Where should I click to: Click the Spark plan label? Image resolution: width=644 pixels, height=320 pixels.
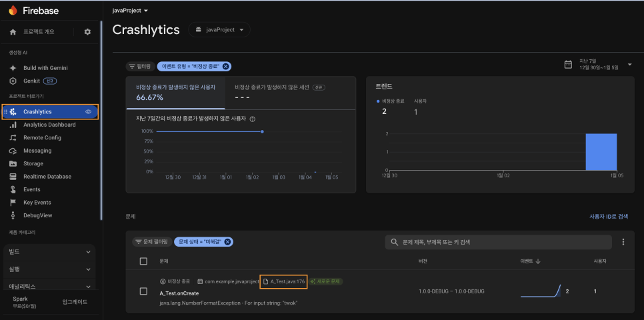pos(20,299)
